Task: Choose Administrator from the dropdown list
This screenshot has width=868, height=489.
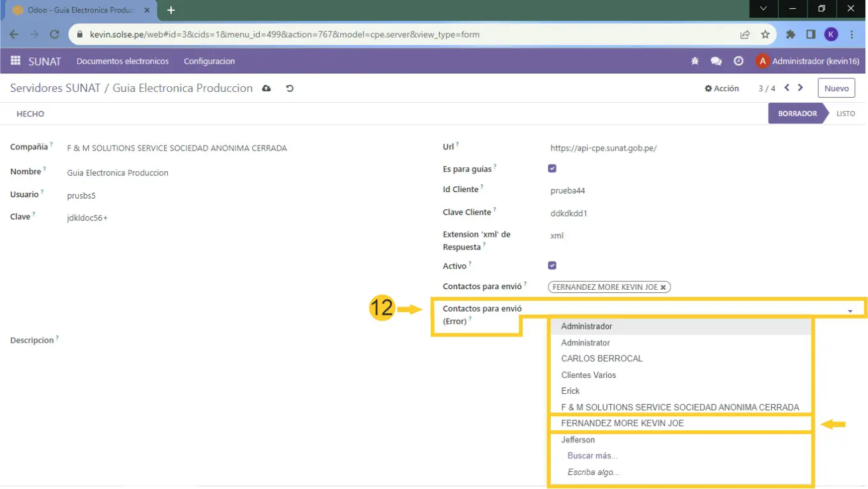Action: (681, 343)
